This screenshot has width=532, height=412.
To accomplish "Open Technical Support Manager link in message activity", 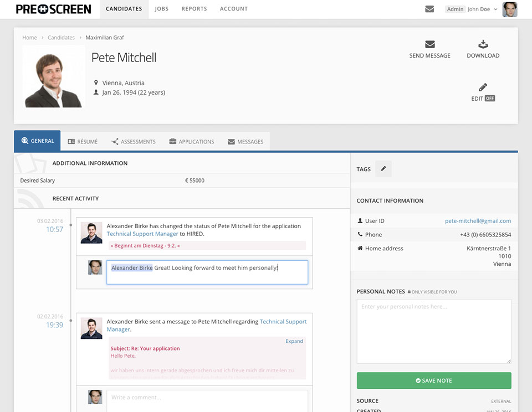I will tap(206, 326).
